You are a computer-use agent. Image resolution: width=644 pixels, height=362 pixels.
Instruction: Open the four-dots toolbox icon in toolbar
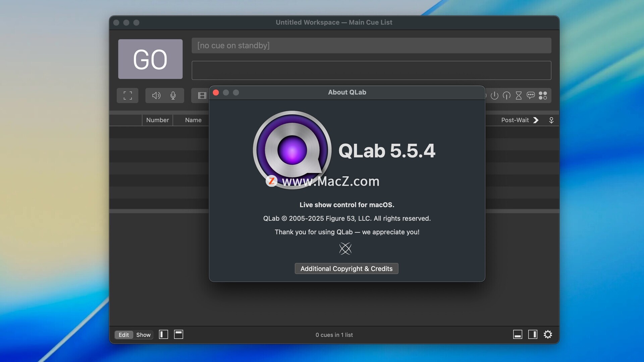(543, 96)
